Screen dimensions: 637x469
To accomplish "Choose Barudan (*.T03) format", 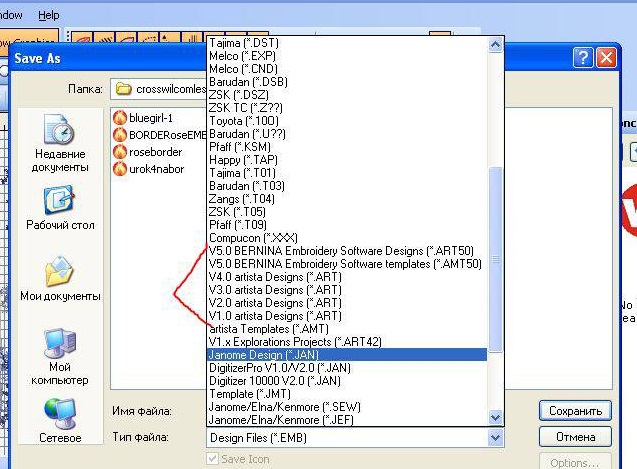I will pos(347,186).
